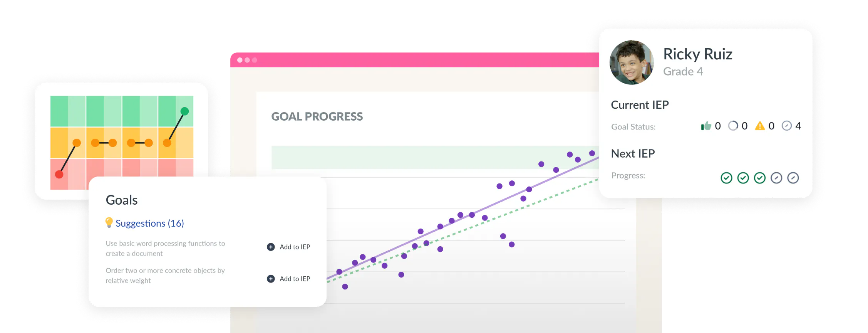Viewport: 868px width, 333px height.
Task: Click Ricky Ruiz's profile photo
Action: [x=632, y=62]
